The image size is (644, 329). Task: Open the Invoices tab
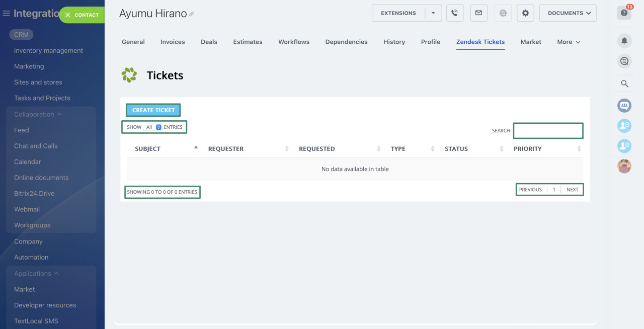173,42
